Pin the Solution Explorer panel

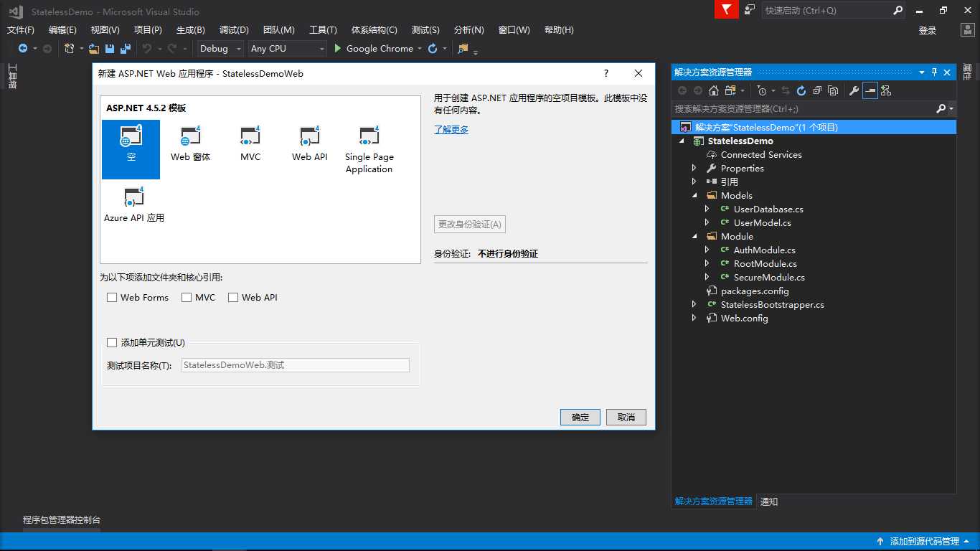point(934,72)
